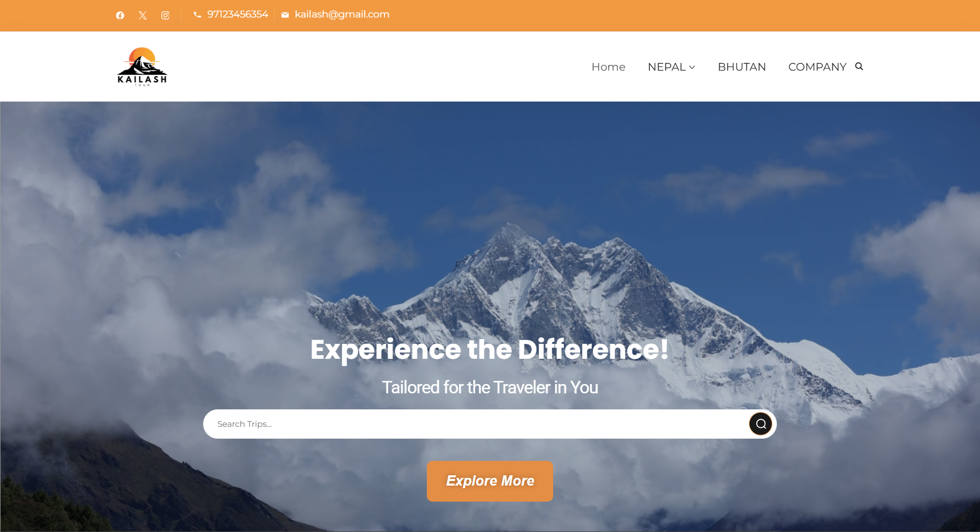
Task: Open the Instagram social icon
Action: coord(165,15)
